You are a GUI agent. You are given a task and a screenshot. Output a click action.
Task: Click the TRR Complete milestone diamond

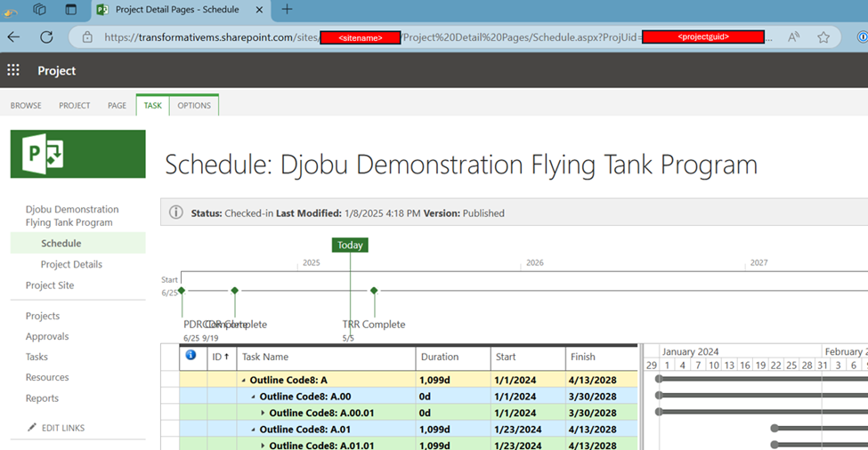click(x=374, y=290)
